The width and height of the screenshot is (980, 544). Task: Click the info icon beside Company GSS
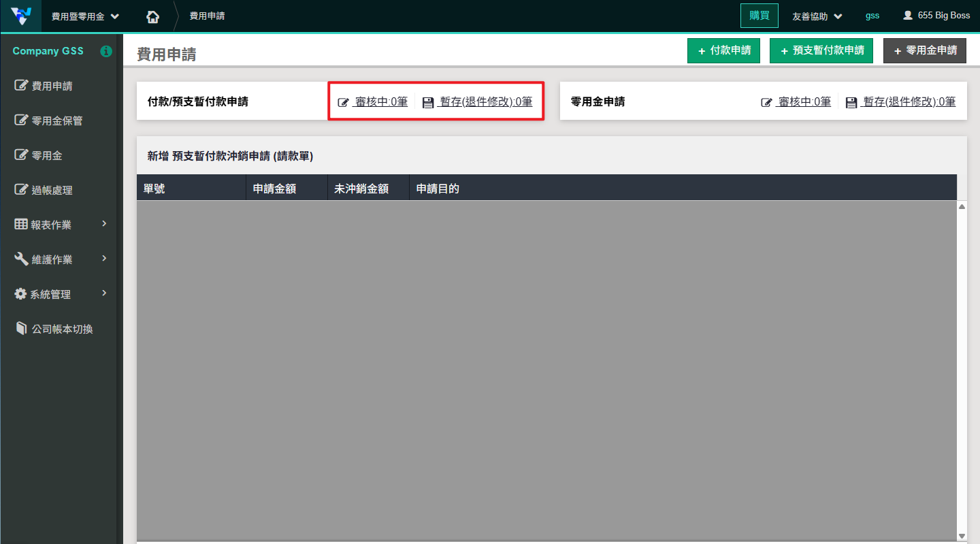click(106, 51)
